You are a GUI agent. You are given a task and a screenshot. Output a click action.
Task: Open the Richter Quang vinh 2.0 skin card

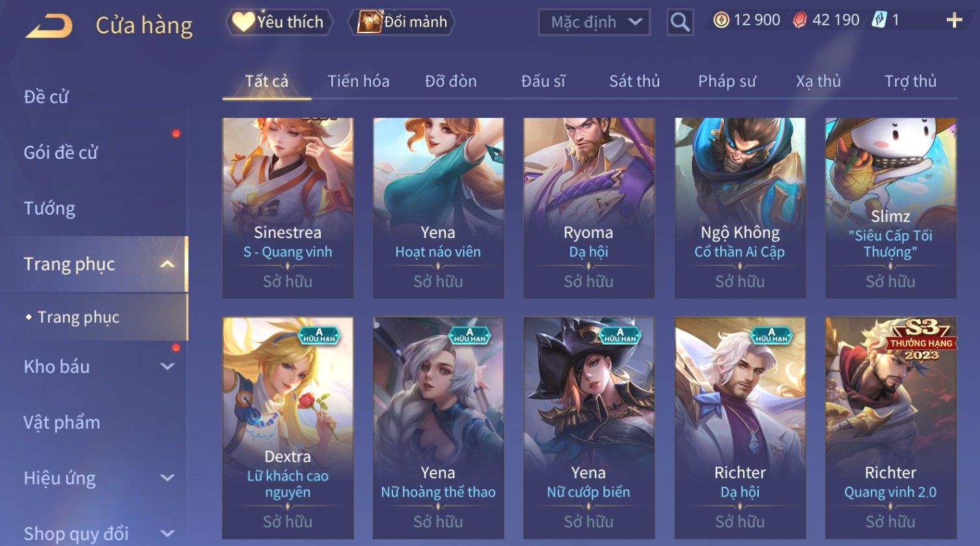point(891,428)
